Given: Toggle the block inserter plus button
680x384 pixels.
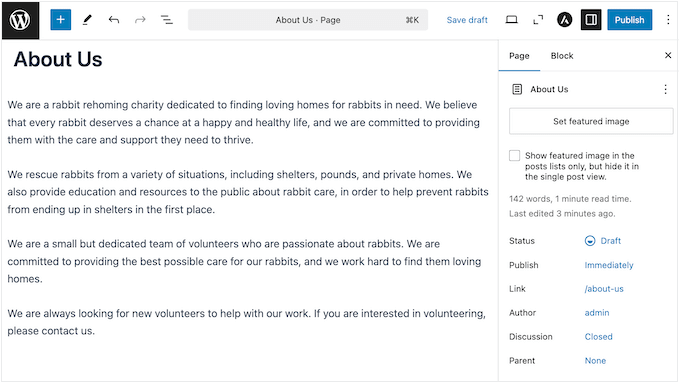Looking at the screenshot, I should pos(61,20).
